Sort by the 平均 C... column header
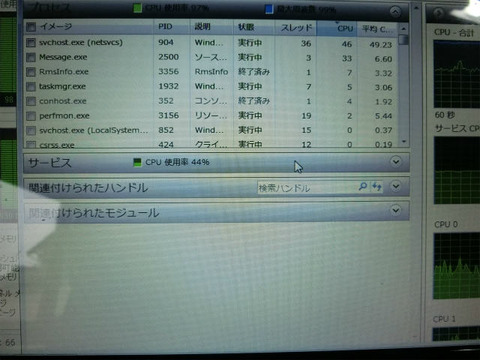Screen dimensions: 480x360 (x=378, y=29)
